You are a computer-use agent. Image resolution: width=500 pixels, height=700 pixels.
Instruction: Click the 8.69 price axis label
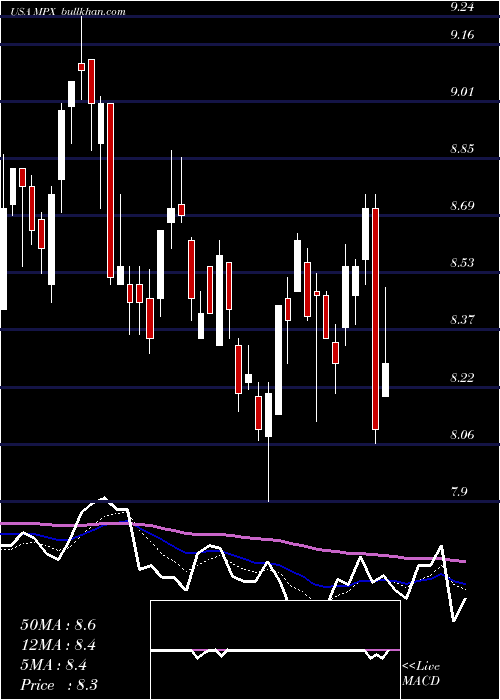(x=462, y=206)
